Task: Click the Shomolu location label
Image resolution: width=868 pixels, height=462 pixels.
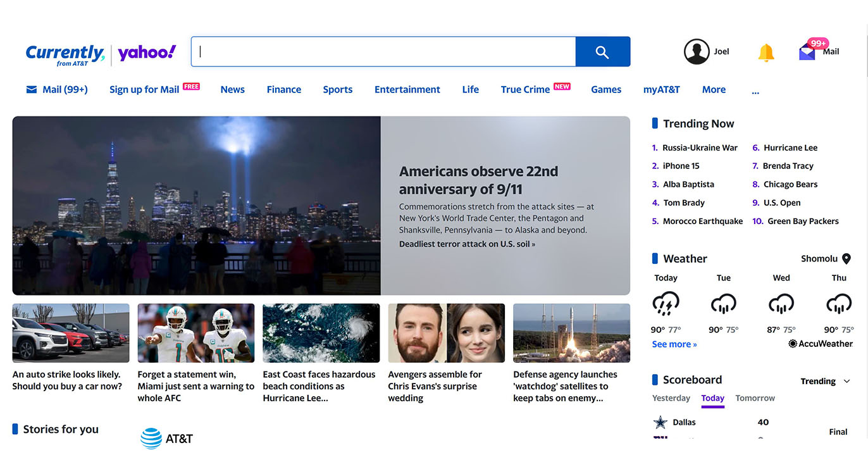Action: 819,258
